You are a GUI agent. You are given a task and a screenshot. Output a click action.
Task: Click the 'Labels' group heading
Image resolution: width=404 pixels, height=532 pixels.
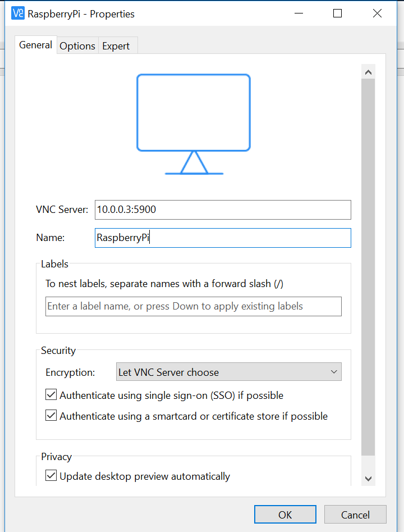pyautogui.click(x=54, y=264)
